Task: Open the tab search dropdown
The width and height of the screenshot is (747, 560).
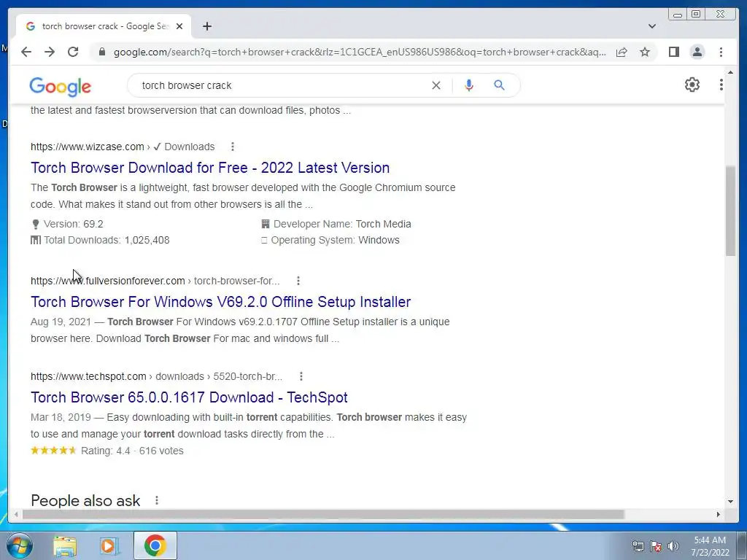Action: [652, 26]
